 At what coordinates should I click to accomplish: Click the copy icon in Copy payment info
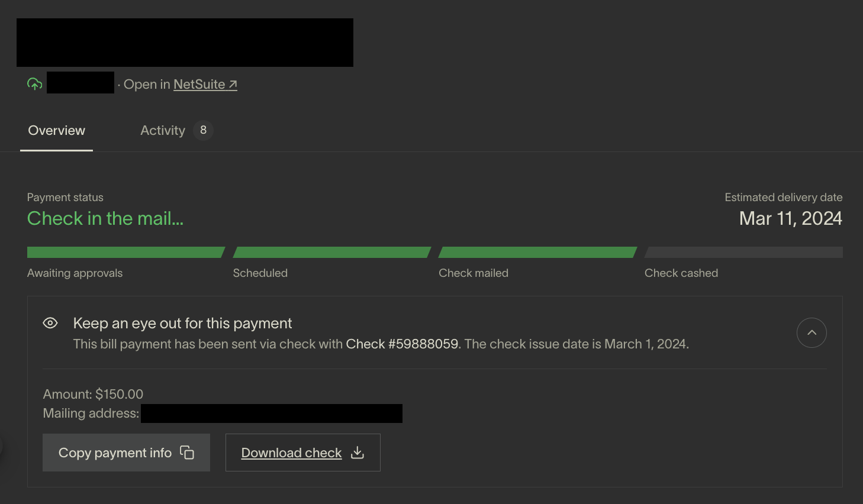tap(187, 453)
